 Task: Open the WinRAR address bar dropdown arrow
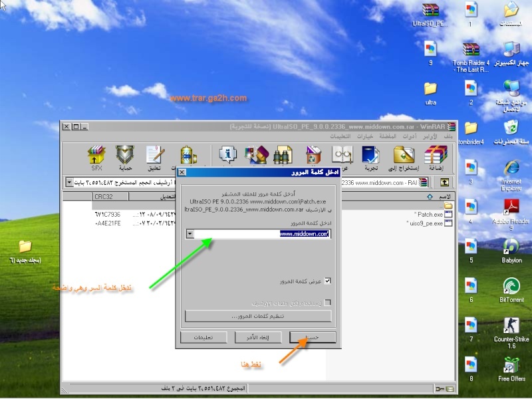click(x=69, y=182)
